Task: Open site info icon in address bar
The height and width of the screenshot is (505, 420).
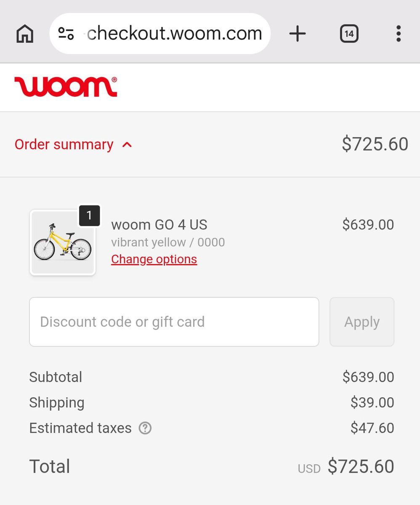Action: 66,34
